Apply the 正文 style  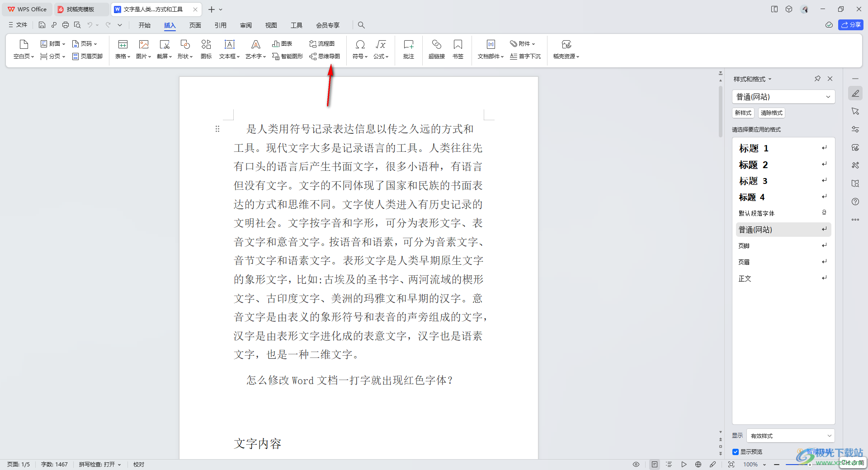(783, 278)
